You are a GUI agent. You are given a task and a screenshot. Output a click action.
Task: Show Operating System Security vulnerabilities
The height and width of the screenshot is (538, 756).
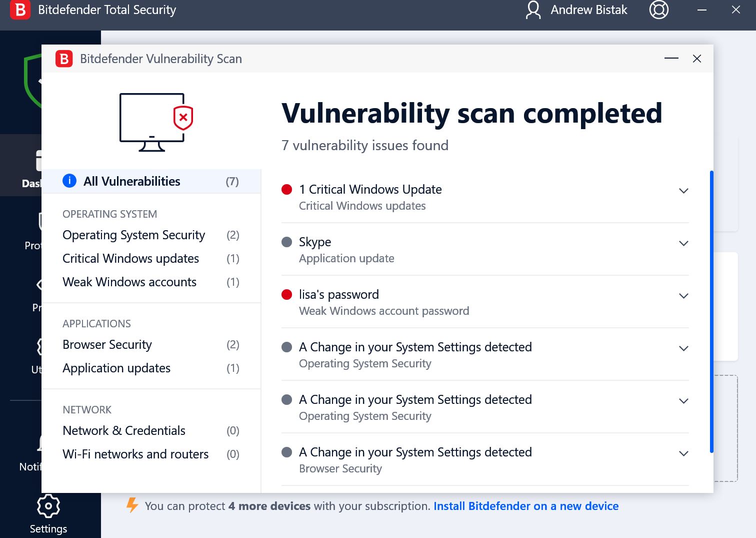tap(151, 235)
